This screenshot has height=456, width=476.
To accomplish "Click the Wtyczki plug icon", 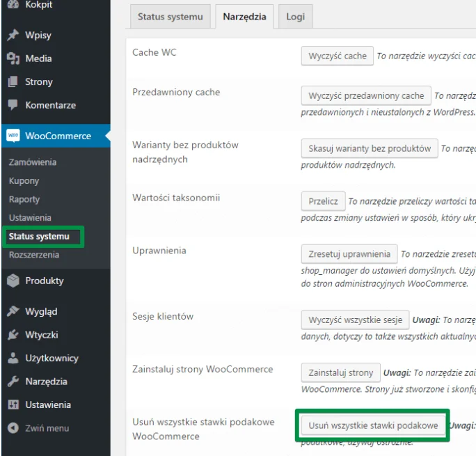I will coord(13,335).
